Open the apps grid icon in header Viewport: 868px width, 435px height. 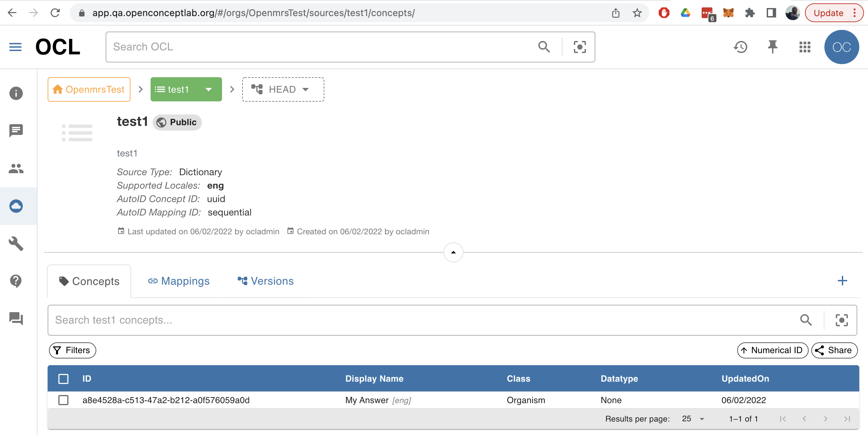click(x=805, y=47)
